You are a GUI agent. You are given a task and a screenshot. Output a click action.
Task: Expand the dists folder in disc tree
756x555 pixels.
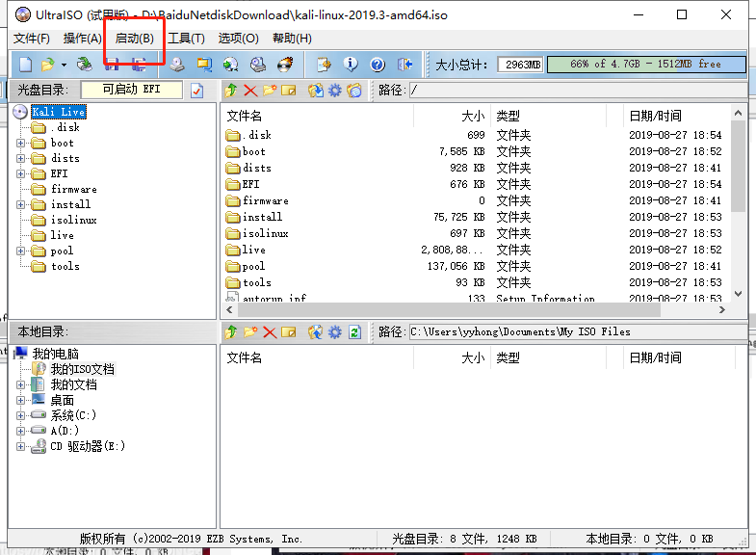[21, 158]
